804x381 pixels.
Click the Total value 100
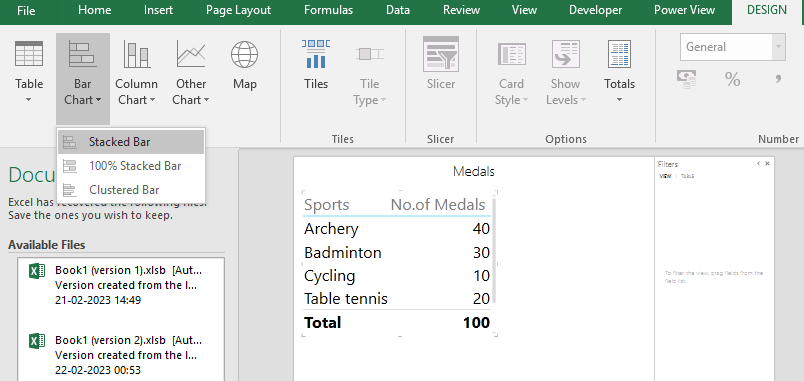click(x=476, y=323)
